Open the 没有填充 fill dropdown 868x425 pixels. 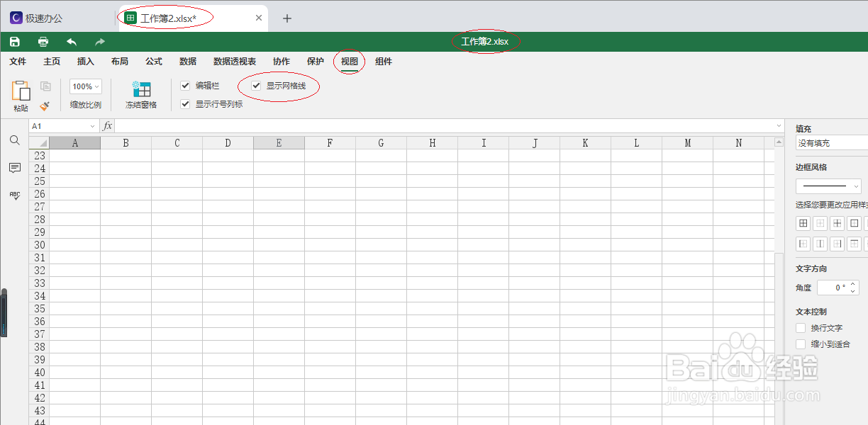832,143
